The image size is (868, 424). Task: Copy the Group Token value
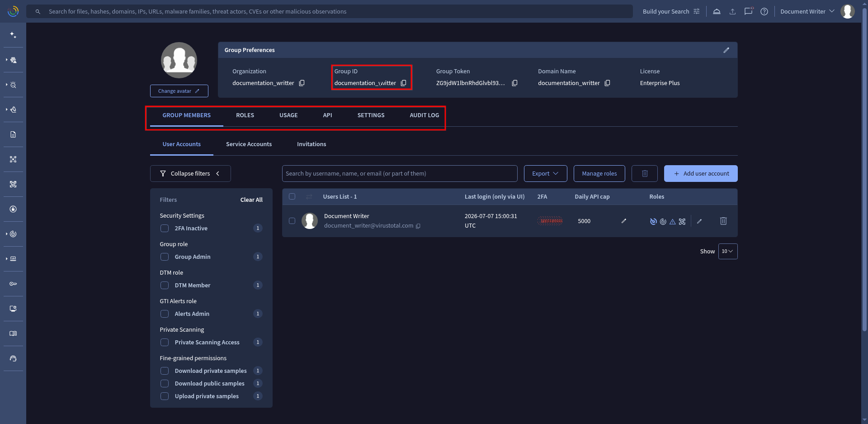[x=514, y=83]
